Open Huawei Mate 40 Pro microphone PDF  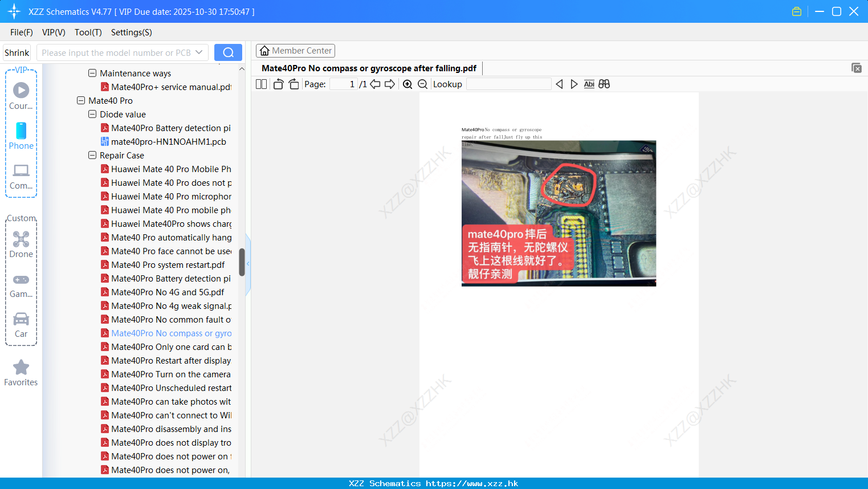tap(166, 196)
